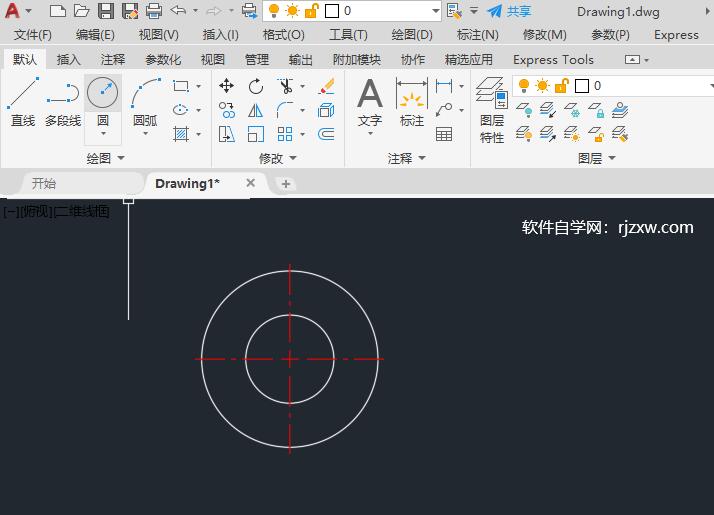
Task: Toggle layer lock padlock in ribbon layer list
Action: point(562,86)
